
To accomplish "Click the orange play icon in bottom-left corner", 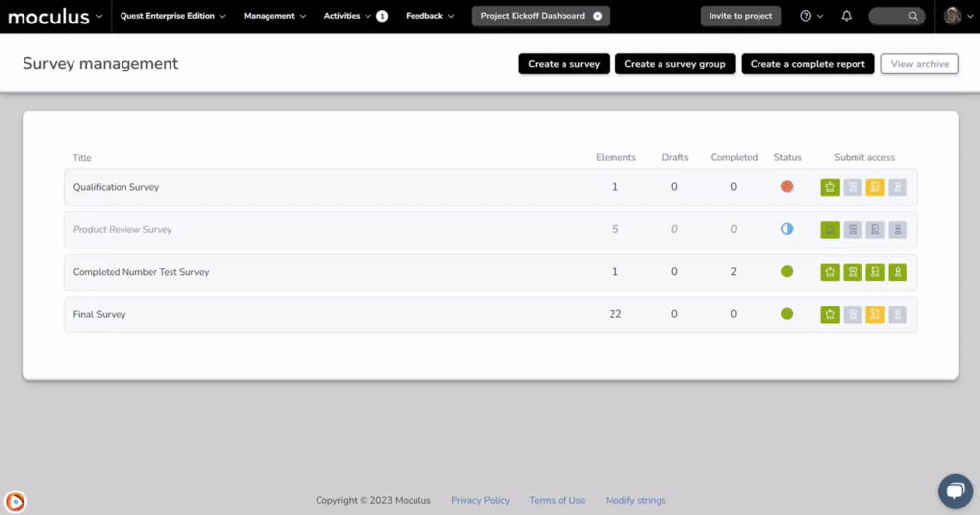I will [x=15, y=501].
